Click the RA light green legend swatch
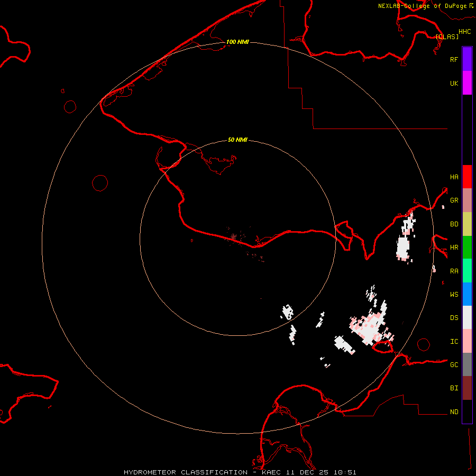 click(467, 271)
